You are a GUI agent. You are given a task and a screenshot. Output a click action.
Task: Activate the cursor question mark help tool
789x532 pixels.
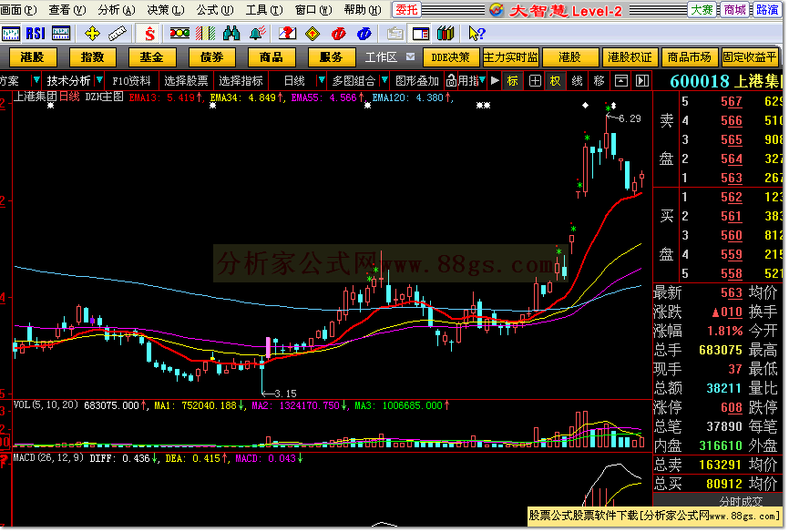coord(476,34)
